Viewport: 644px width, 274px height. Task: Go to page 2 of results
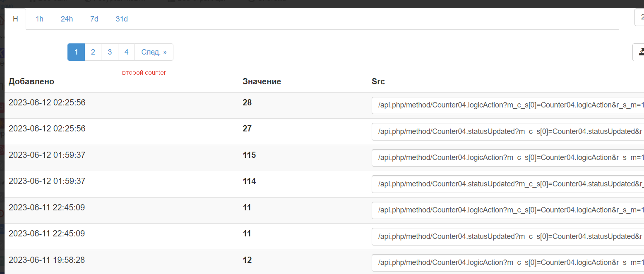93,52
